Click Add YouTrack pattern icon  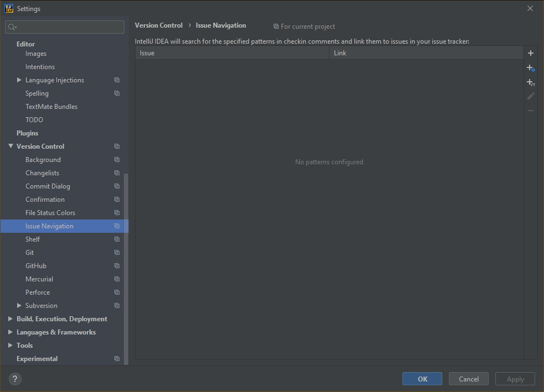[x=531, y=82]
